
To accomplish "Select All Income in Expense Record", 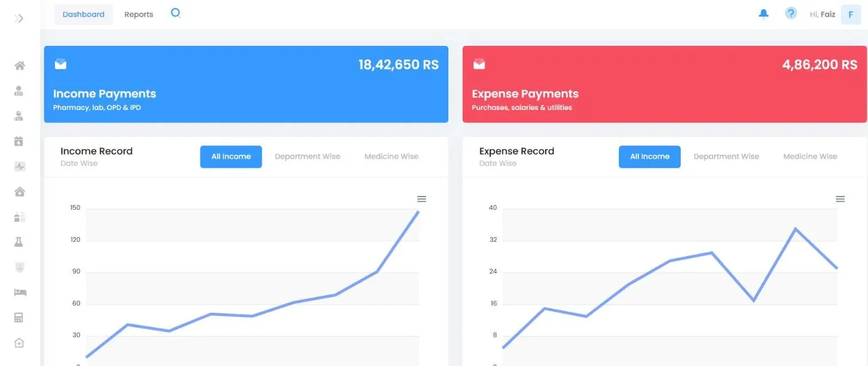I will [649, 156].
